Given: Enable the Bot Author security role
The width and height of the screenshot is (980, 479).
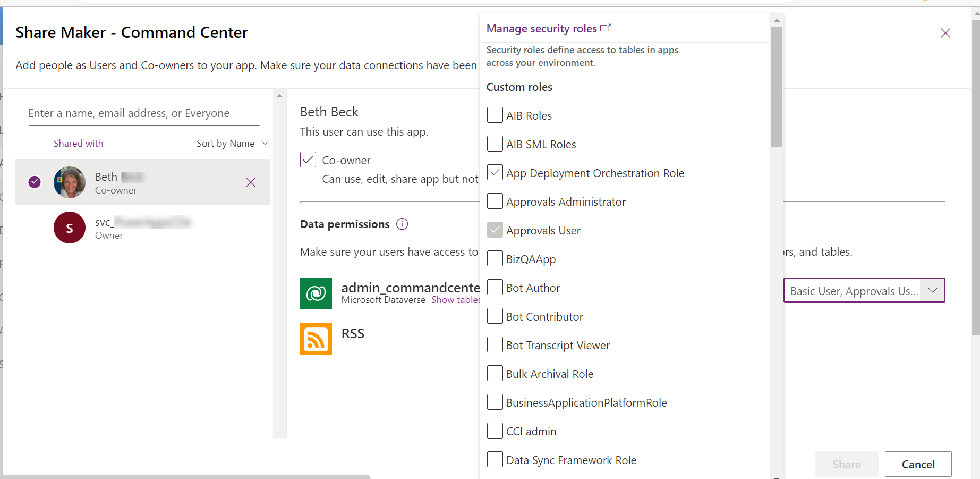Looking at the screenshot, I should [495, 287].
